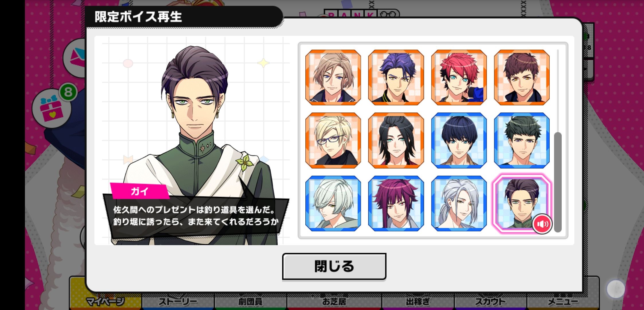This screenshot has width=644, height=310.
Task: Tap the floating round assistive button
Action: point(616,289)
